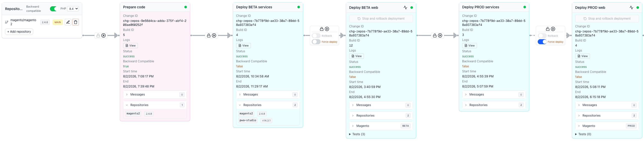Open activity monitor icon on Deploy BETA web

[x=405, y=8]
